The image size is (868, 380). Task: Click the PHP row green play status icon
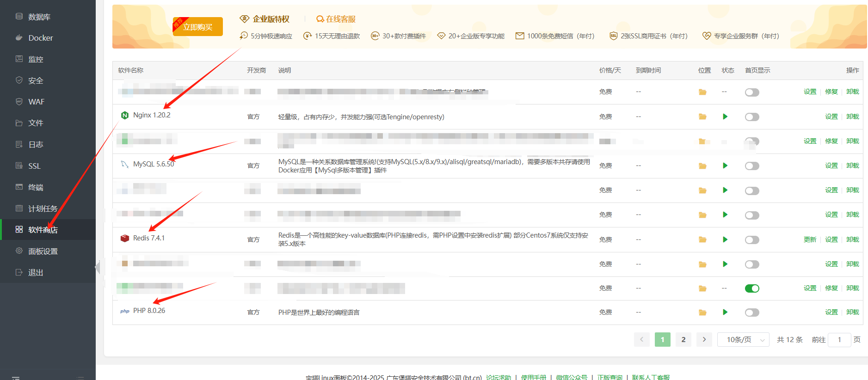click(x=725, y=312)
